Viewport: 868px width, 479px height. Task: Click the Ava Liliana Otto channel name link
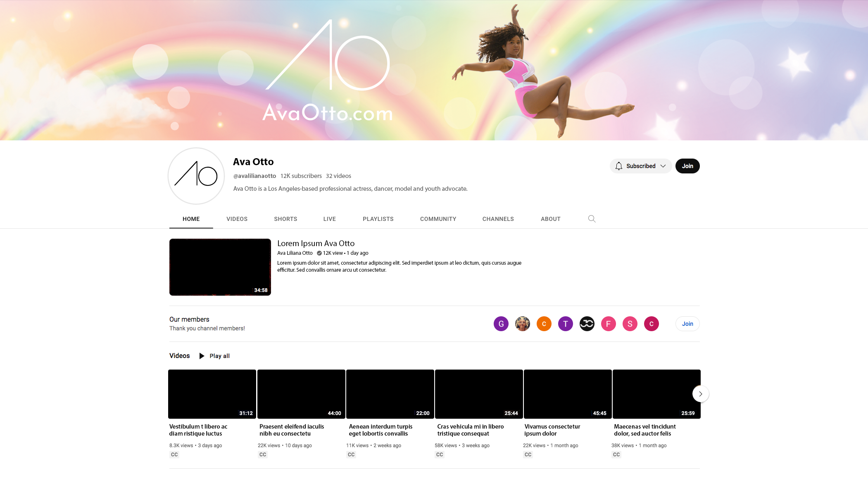click(x=295, y=253)
